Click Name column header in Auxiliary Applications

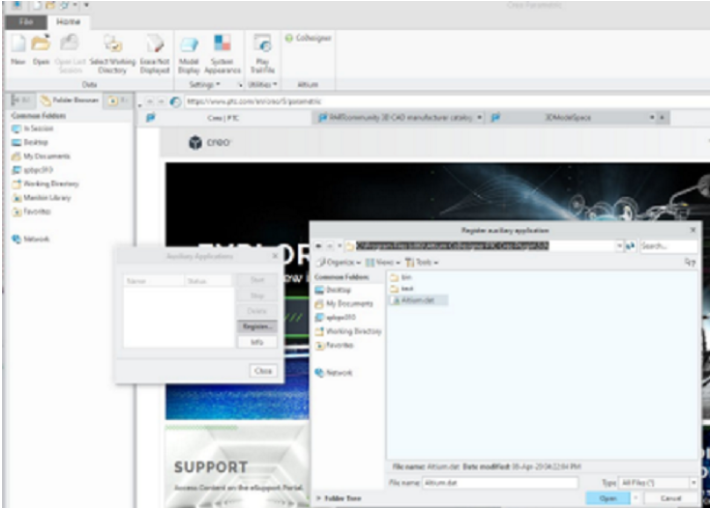[x=154, y=281]
